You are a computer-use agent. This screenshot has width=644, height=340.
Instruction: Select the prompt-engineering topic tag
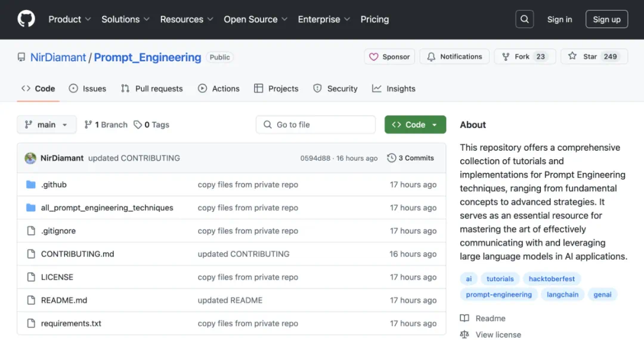499,295
